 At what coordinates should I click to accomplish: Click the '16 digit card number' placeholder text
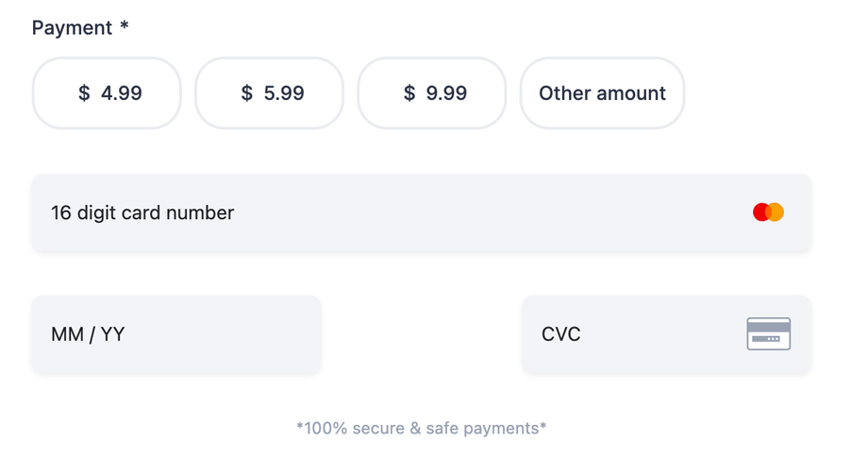(x=142, y=212)
